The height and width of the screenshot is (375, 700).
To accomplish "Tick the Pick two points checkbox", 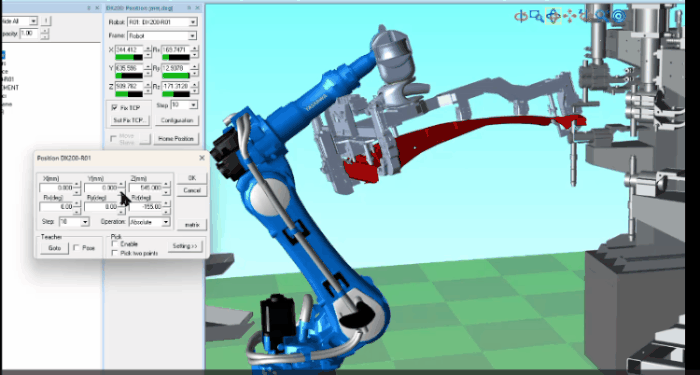I will click(115, 253).
